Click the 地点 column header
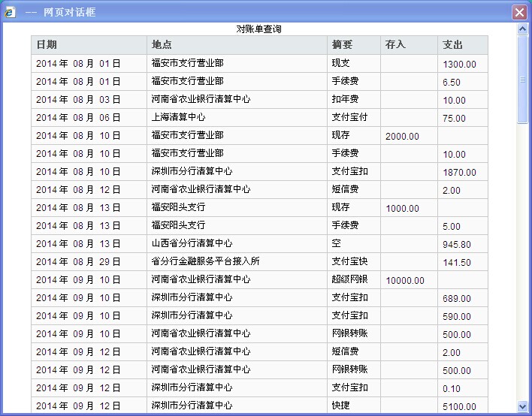 (162, 45)
